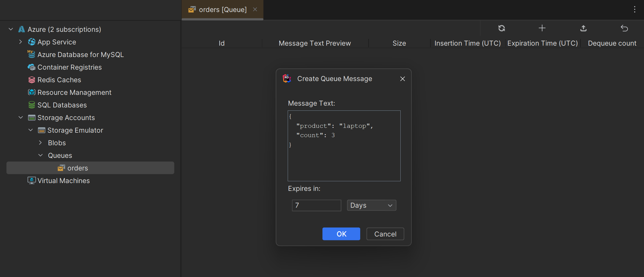644x277 pixels.
Task: Select the orders queue in the tree
Action: pyautogui.click(x=77, y=168)
